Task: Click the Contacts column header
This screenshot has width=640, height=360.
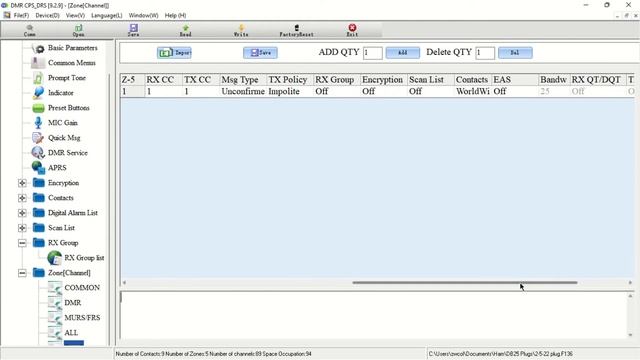Action: 473,80
